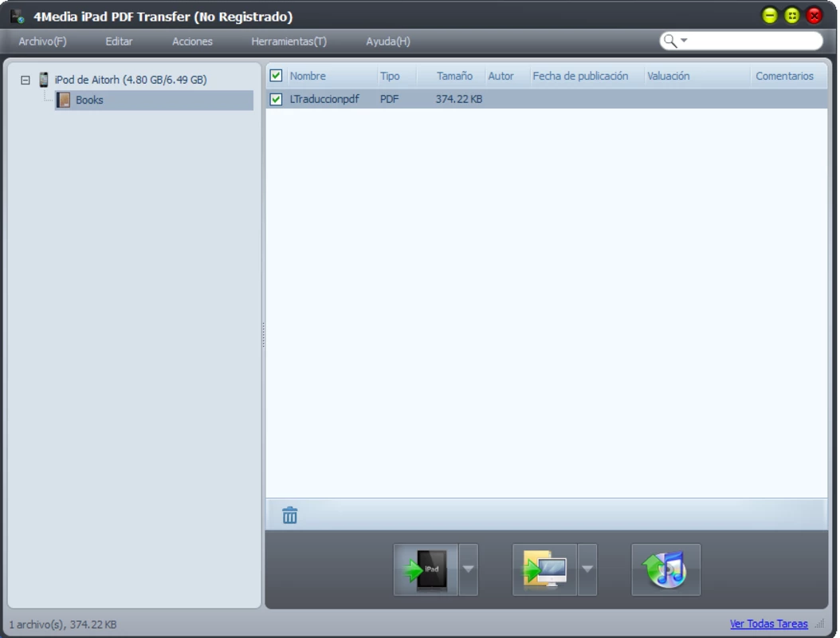The height and width of the screenshot is (638, 840).
Task: Minimize the window with yellow button
Action: click(770, 15)
